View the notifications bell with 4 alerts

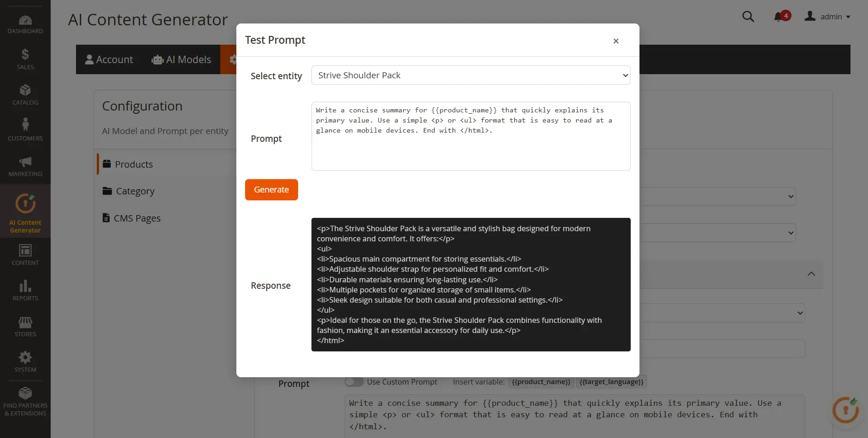[780, 16]
